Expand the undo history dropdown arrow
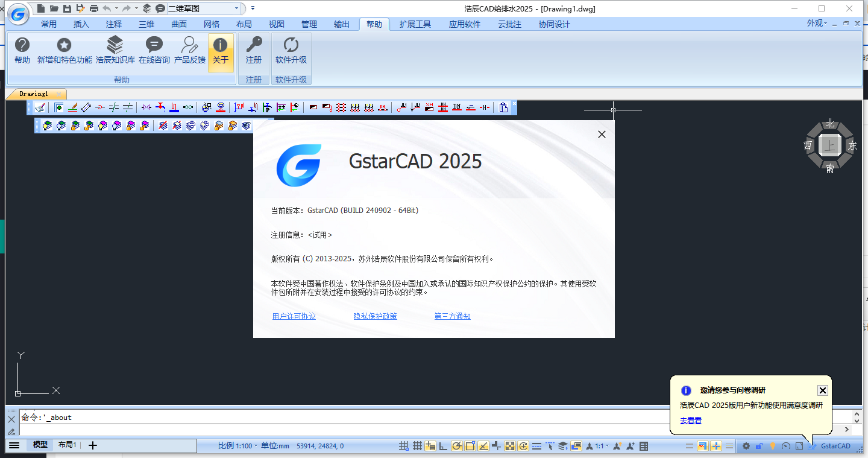 pos(116,8)
